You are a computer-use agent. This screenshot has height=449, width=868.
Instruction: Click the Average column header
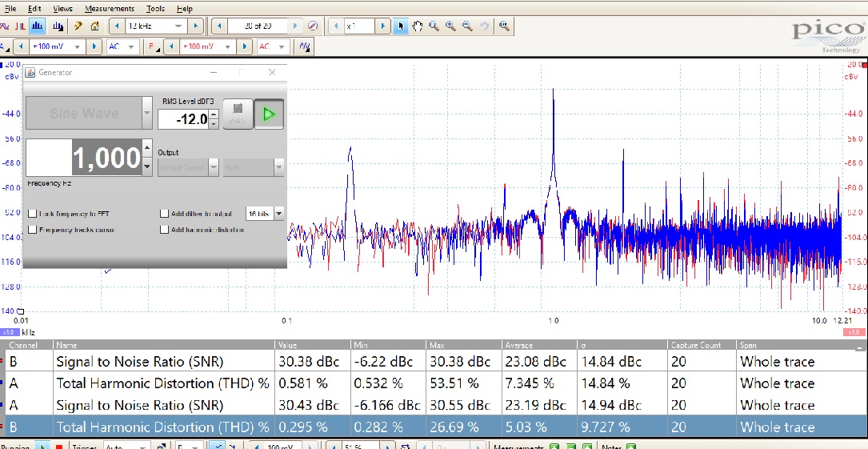pyautogui.click(x=538, y=345)
